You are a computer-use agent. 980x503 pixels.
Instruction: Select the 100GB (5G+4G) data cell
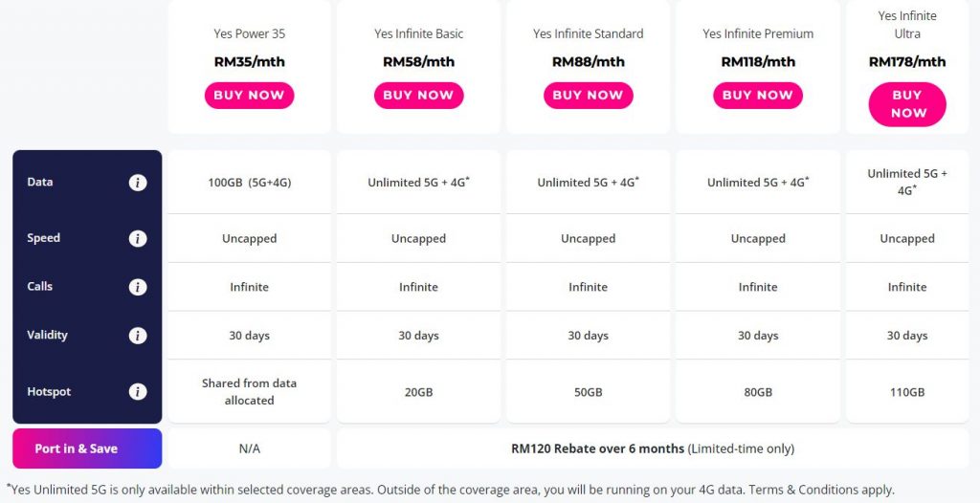point(250,183)
